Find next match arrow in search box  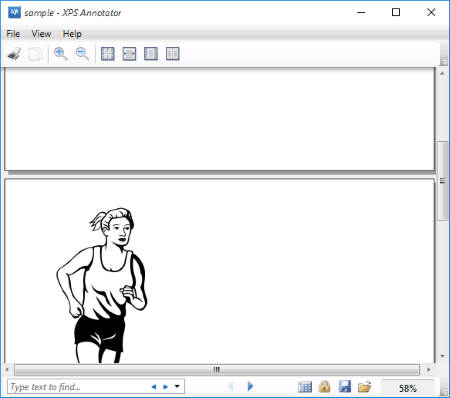tap(165, 387)
